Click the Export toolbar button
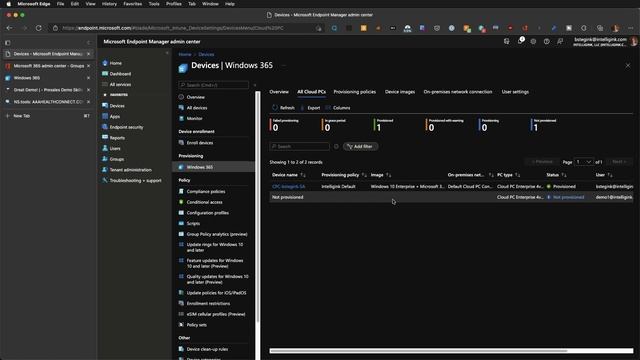640x360 pixels. (310, 108)
